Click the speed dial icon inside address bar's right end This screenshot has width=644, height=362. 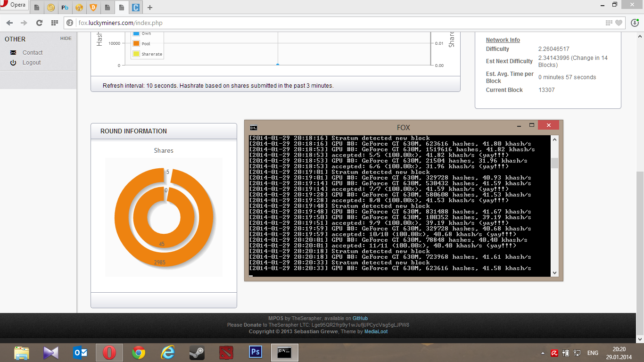pos(610,23)
